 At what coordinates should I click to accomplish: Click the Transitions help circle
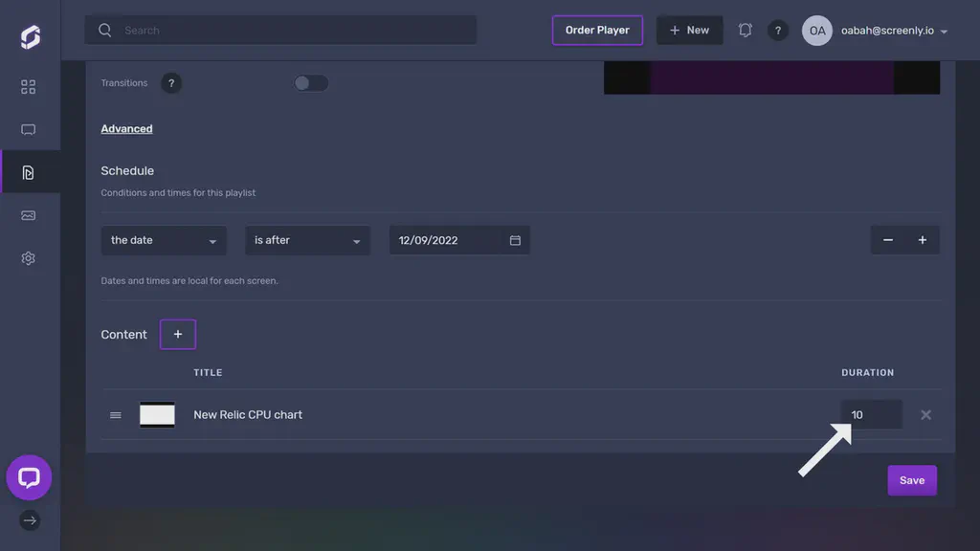click(x=171, y=83)
